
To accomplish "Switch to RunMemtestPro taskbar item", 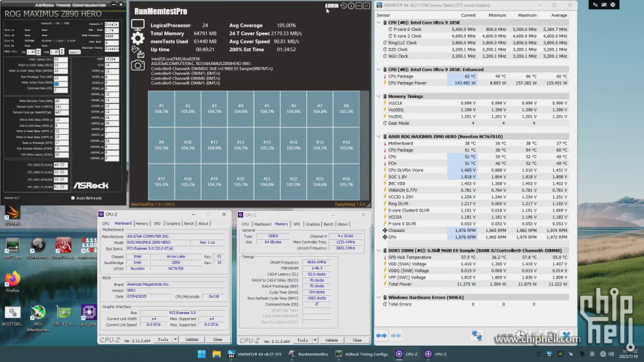I will (x=308, y=354).
